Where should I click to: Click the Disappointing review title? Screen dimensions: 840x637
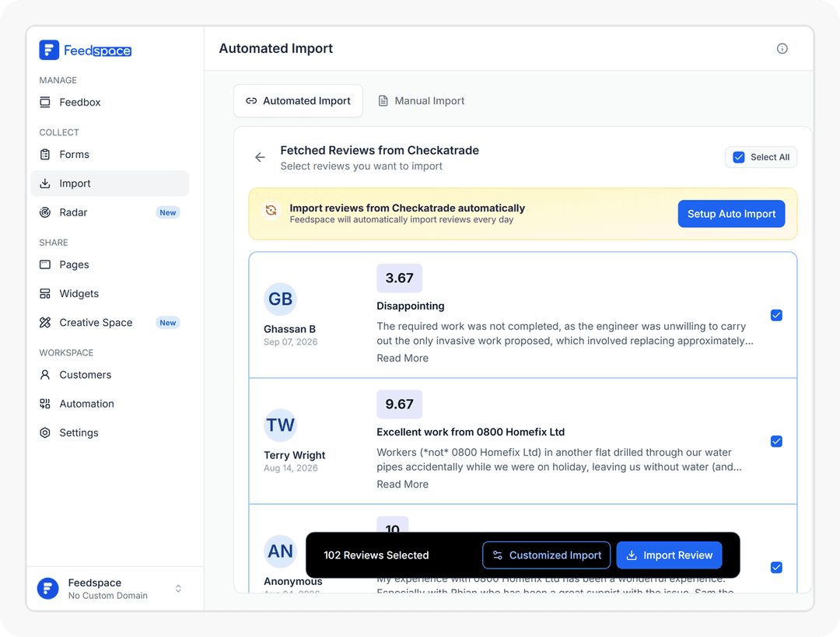coord(411,306)
